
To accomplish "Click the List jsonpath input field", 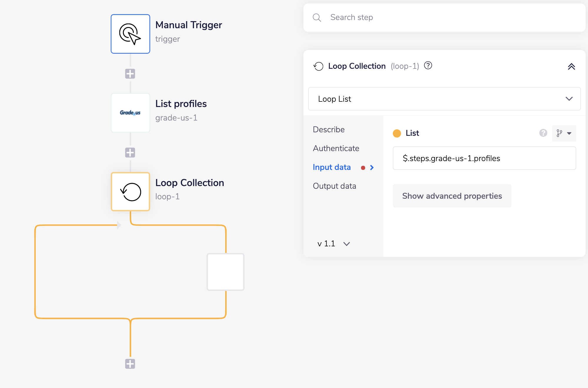I will pos(484,158).
